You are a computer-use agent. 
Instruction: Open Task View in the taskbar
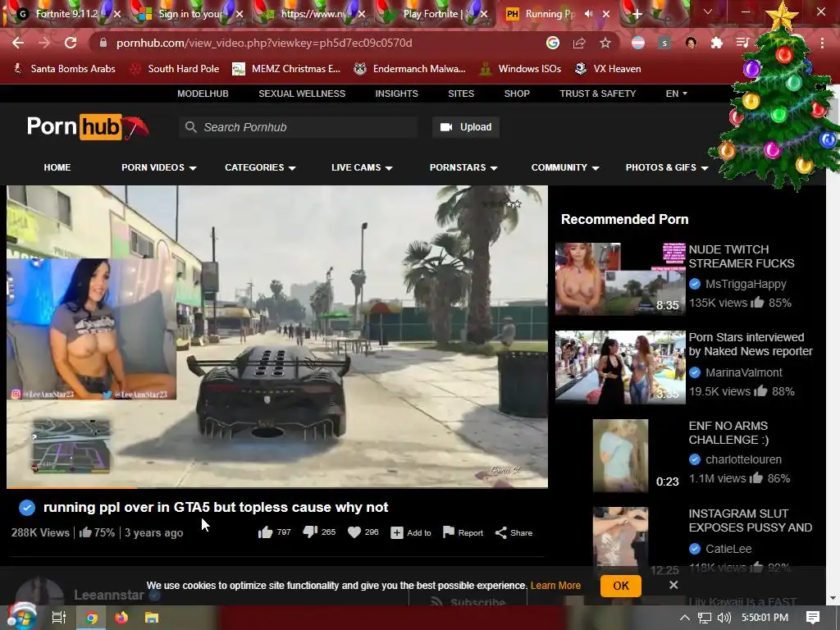click(x=59, y=618)
